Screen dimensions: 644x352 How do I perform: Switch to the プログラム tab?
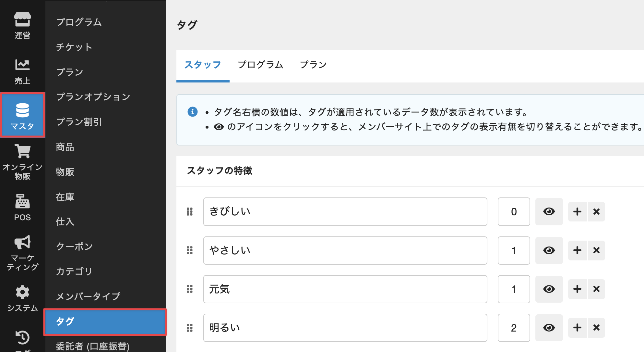[260, 65]
